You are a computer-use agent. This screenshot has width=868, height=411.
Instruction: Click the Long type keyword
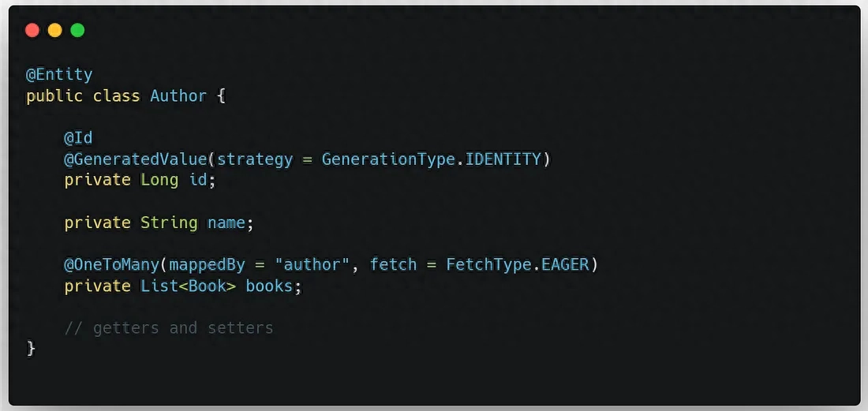coord(159,180)
